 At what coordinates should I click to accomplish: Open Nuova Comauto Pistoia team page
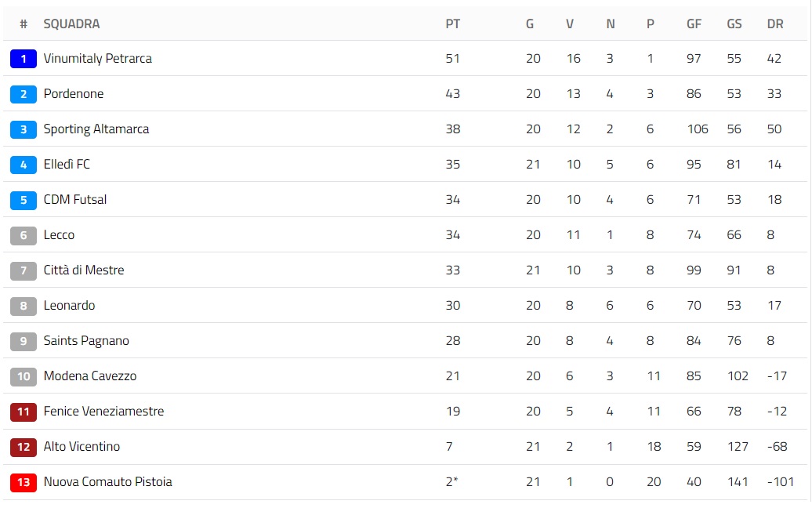pos(107,482)
